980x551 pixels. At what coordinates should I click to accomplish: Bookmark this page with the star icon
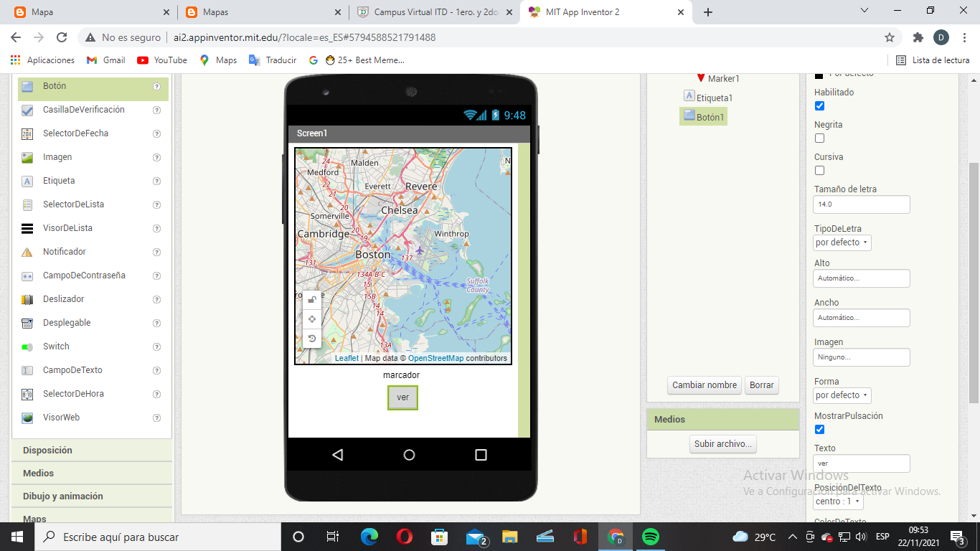(890, 37)
